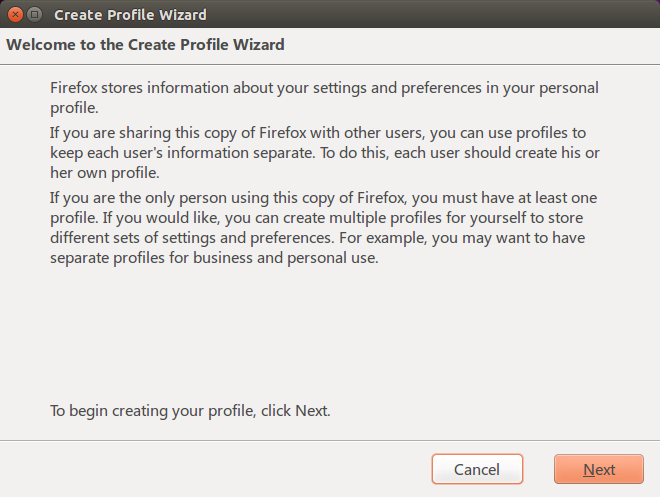
Task: Cancel the Create Profile Wizard
Action: (x=477, y=469)
